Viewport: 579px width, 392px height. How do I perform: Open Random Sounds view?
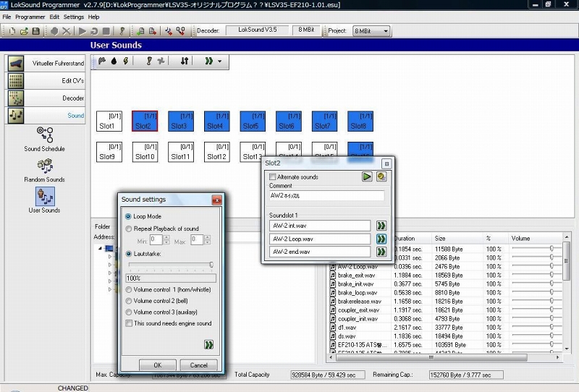click(x=45, y=170)
